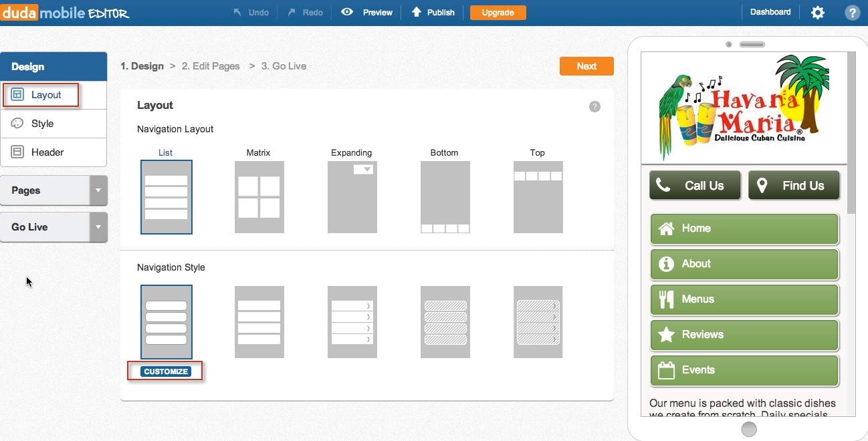Click the Layout text in the sidebar
The height and width of the screenshot is (441, 868).
pos(46,95)
